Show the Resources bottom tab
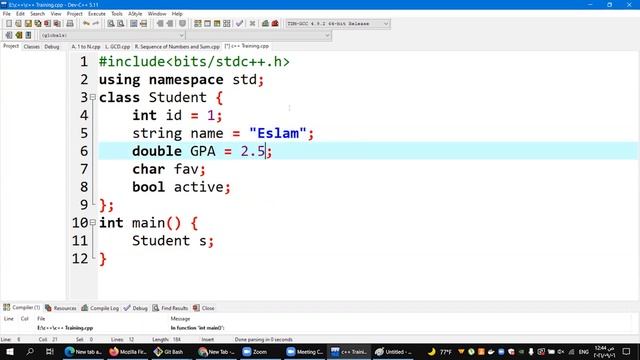The width and height of the screenshot is (640, 360). click(x=60, y=308)
